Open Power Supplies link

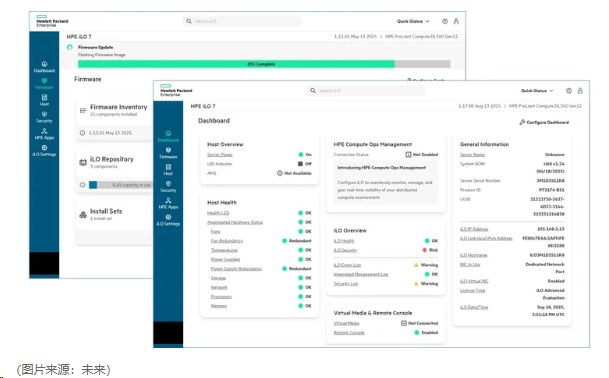click(225, 260)
